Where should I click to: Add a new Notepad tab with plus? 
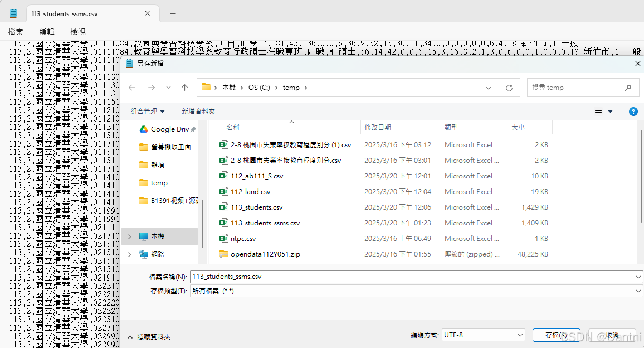click(x=173, y=13)
